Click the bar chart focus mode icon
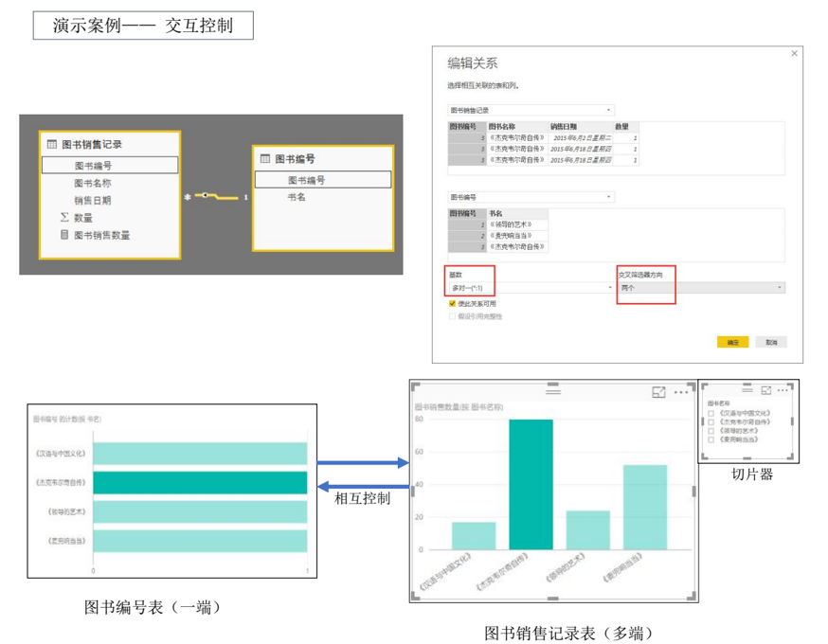The width and height of the screenshot is (828, 644). tap(658, 392)
